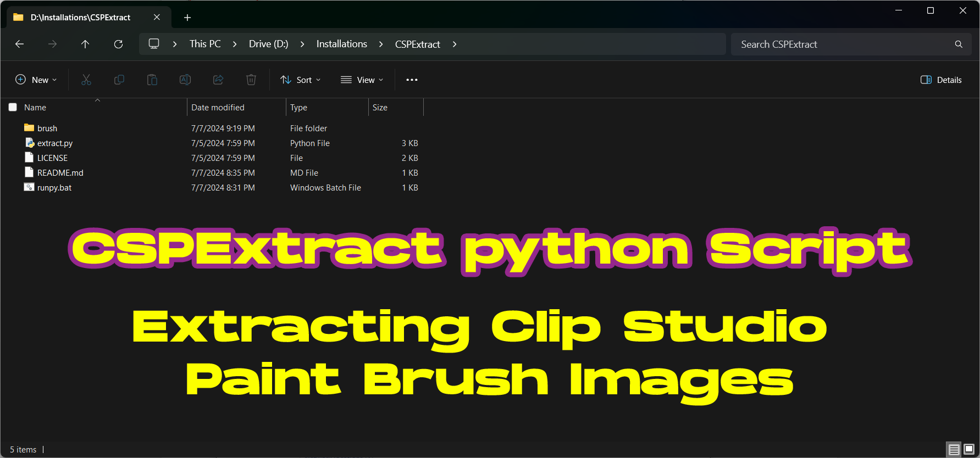Select the LICENSE file name
Image resolution: width=980 pixels, height=458 pixels.
(52, 158)
